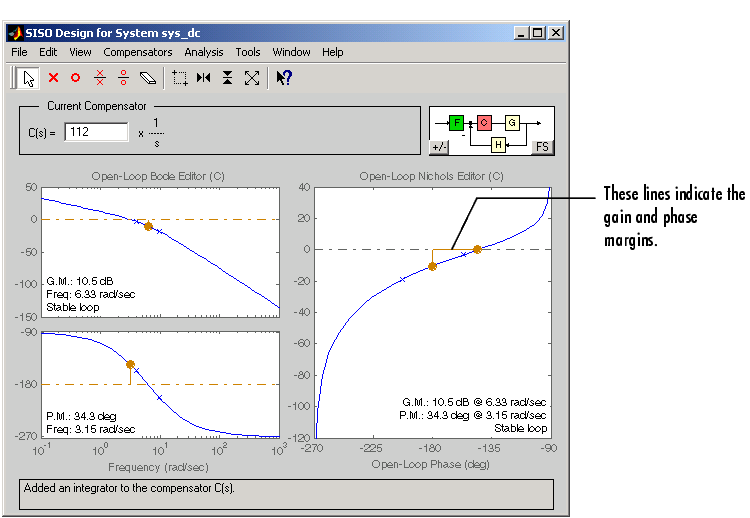Click the orange gain margin marker on Bode magnitude plot
Image resolution: width=750 pixels, height=518 pixels.
148,226
